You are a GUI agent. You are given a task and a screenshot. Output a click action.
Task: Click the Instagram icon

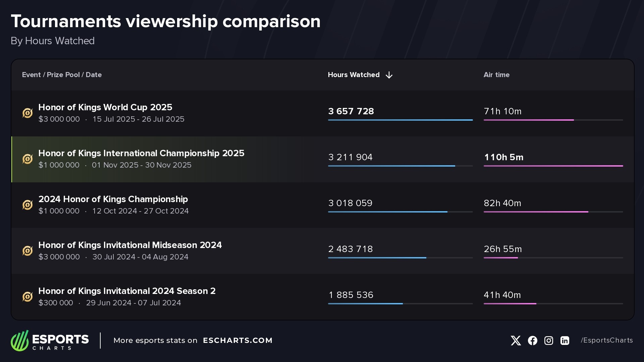click(548, 341)
